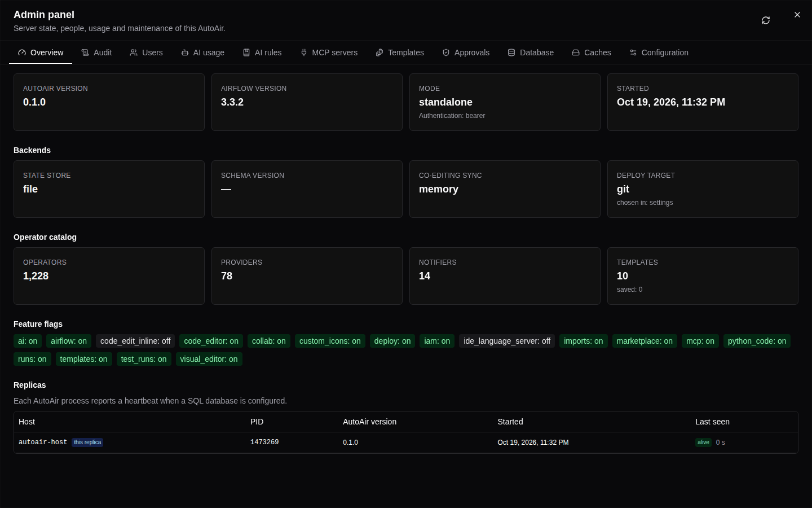This screenshot has width=812, height=508.
Task: Select the "iam: on" flag
Action: 437,341
